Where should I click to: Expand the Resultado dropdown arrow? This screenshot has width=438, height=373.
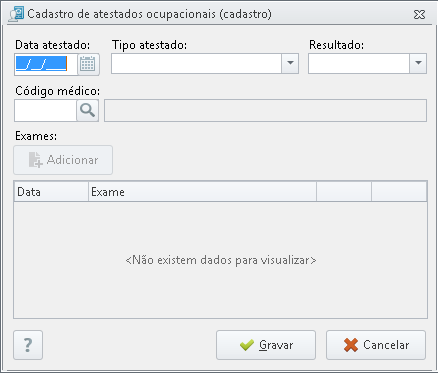click(418, 63)
